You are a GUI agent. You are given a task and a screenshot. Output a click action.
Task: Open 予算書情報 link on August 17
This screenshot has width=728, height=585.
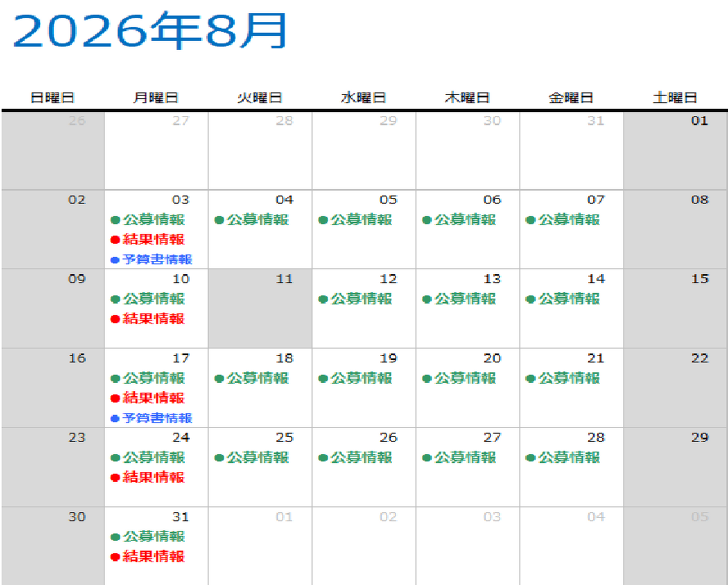click(x=157, y=418)
